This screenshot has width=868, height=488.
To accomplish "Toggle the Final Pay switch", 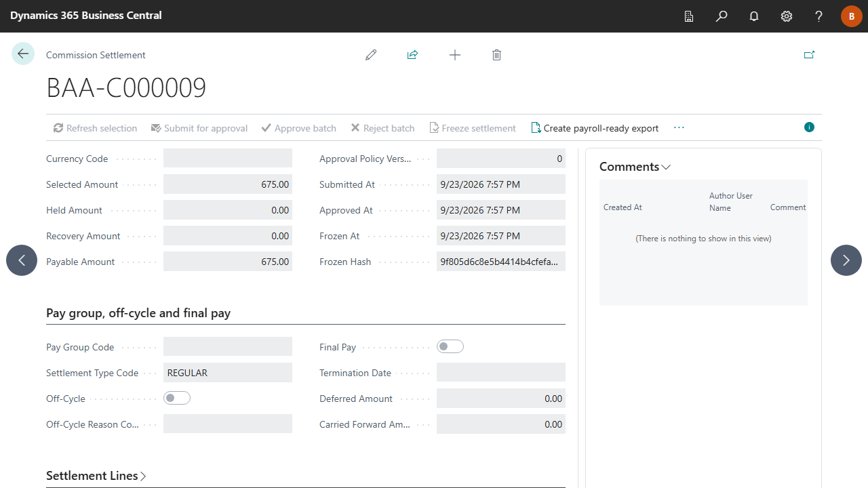I will pyautogui.click(x=450, y=347).
